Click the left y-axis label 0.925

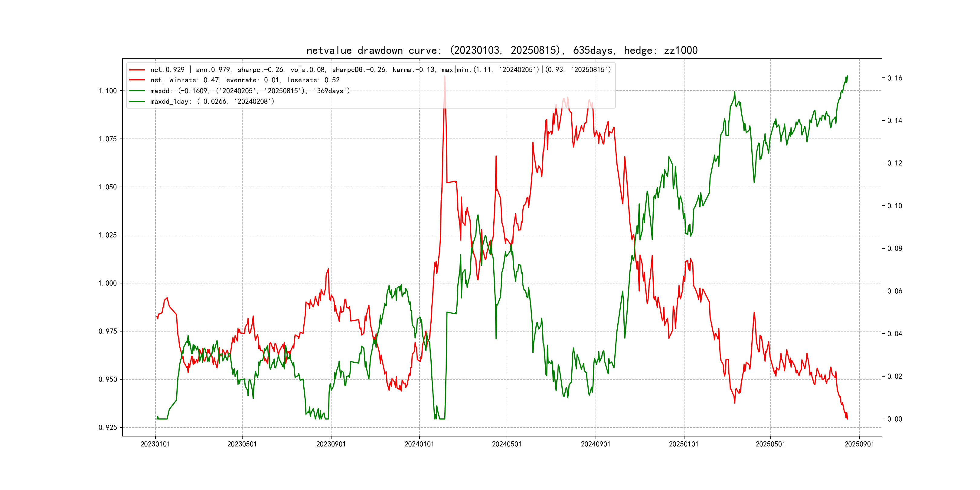(107, 427)
